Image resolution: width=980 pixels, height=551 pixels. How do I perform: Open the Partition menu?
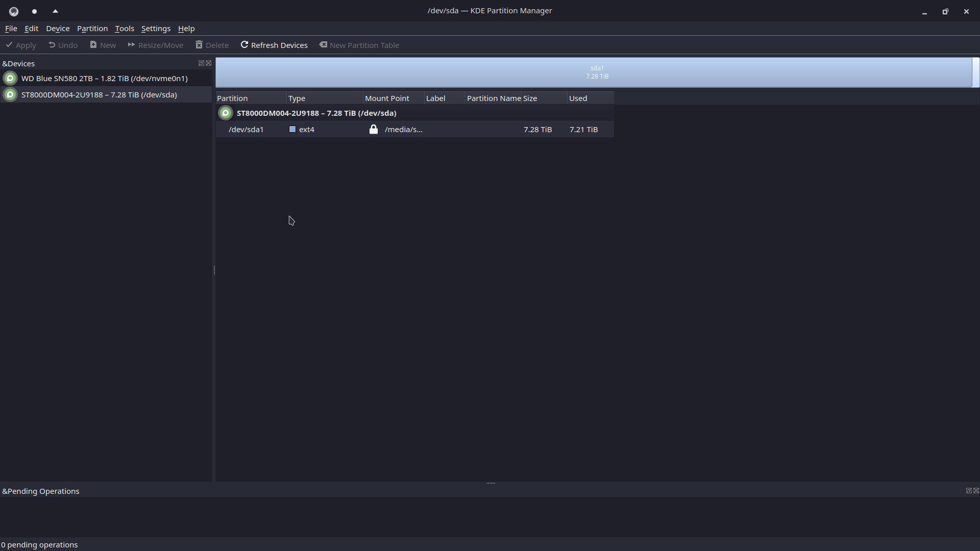(92, 29)
